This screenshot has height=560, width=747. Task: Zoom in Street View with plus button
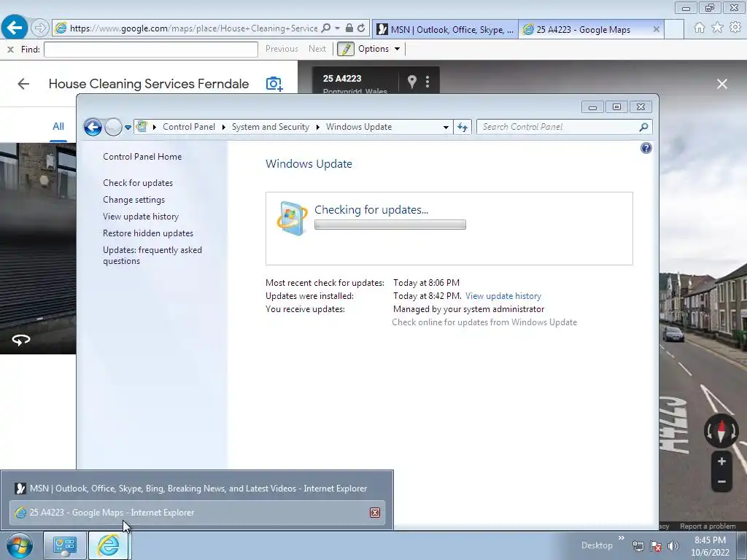coord(721,461)
